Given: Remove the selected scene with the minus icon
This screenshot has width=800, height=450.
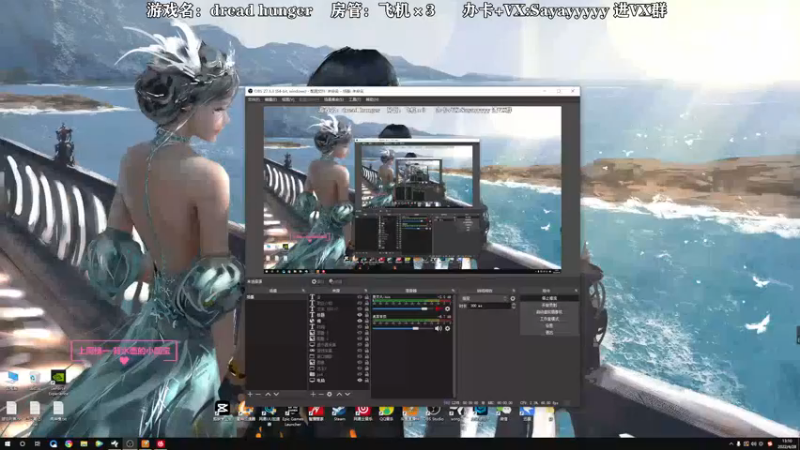Looking at the screenshot, I should [x=258, y=394].
